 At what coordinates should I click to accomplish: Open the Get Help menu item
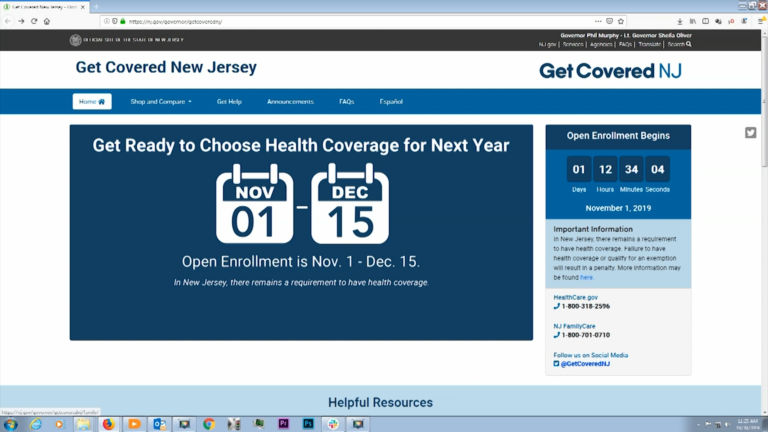click(x=229, y=101)
